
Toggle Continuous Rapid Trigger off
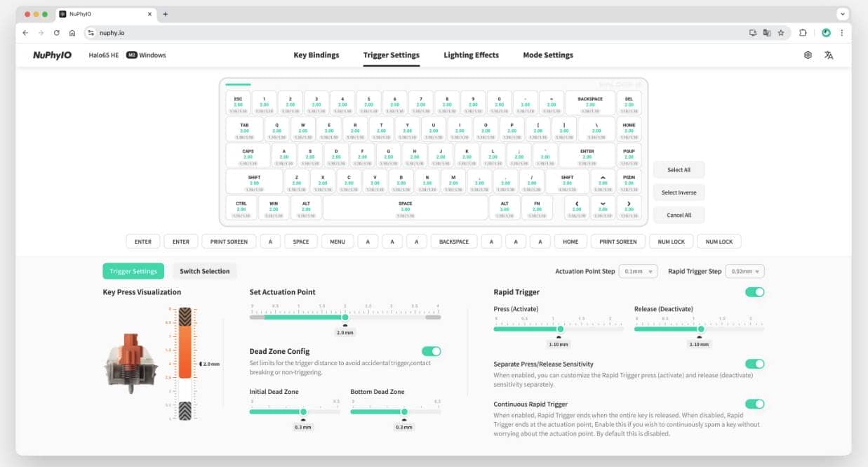(x=754, y=404)
